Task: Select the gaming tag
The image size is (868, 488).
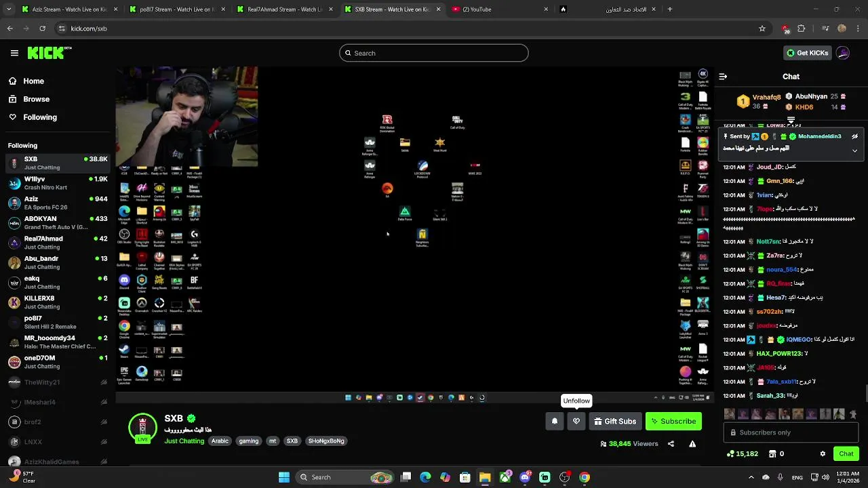Action: [249, 441]
